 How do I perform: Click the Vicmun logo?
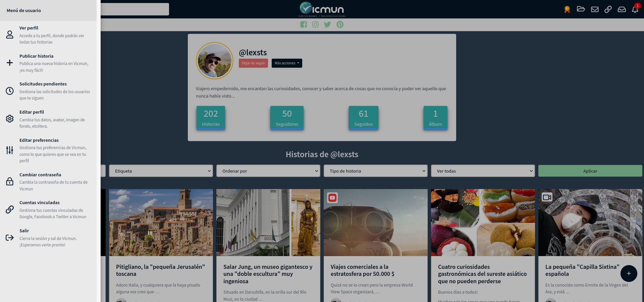click(322, 9)
